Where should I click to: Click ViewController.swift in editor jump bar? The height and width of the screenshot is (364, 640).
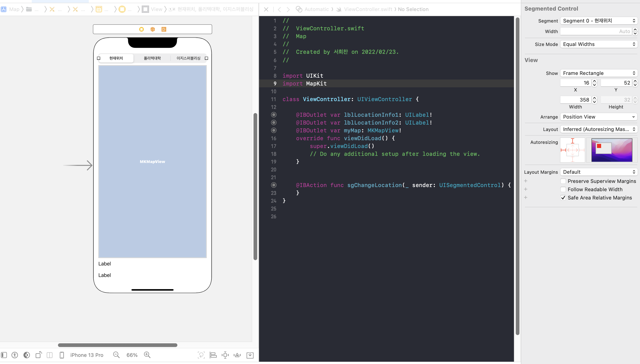point(368,9)
